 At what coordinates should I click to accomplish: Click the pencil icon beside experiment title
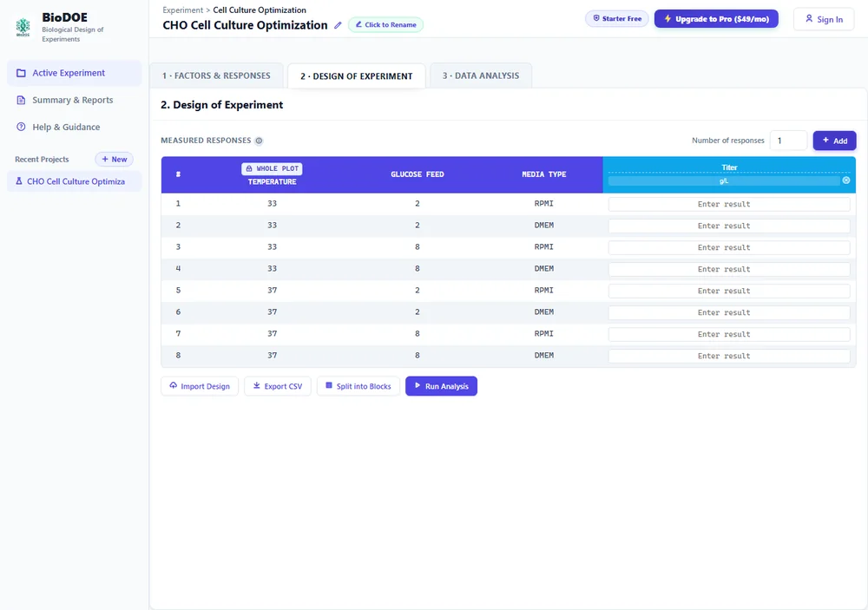pyautogui.click(x=338, y=25)
